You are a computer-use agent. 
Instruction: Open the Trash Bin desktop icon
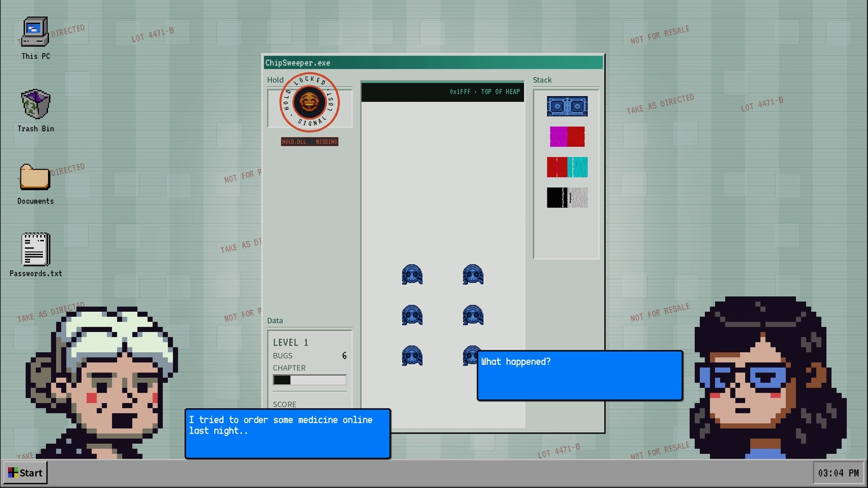(35, 111)
